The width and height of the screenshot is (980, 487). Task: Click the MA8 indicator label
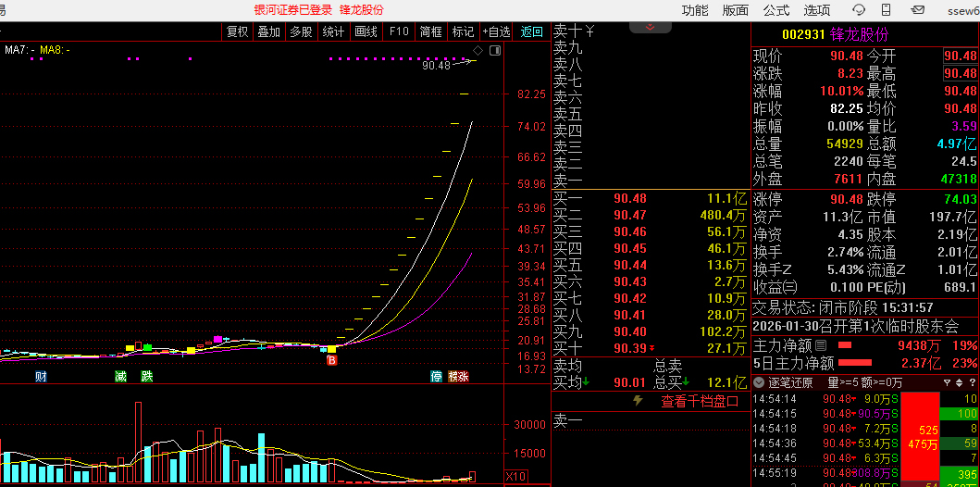tap(55, 50)
